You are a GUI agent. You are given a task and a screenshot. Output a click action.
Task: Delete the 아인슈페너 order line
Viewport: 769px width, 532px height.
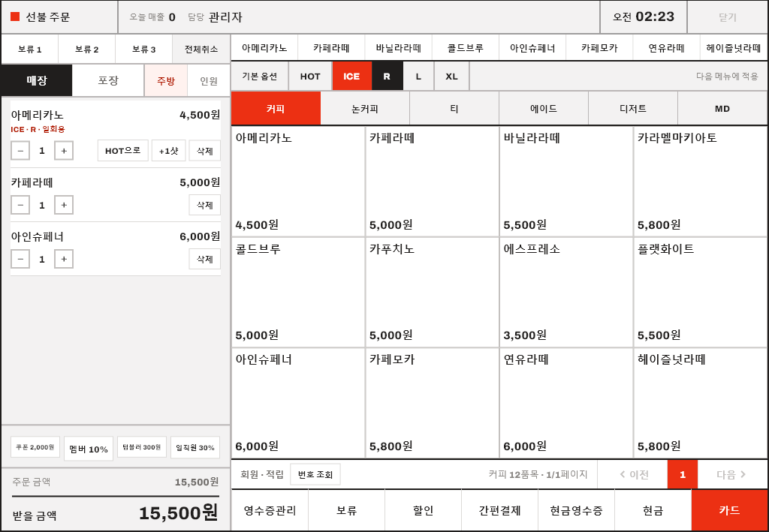pos(204,259)
